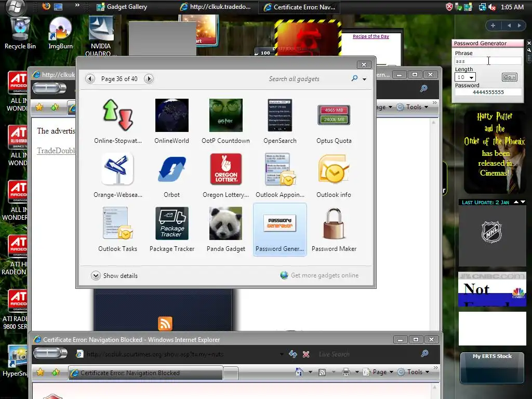Open new blank tab in Certificate Error window
This screenshot has width=532, height=399.
point(231,373)
